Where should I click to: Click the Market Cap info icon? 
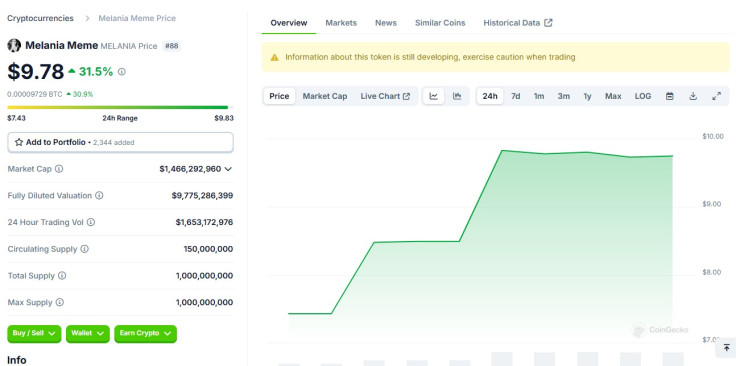click(59, 169)
